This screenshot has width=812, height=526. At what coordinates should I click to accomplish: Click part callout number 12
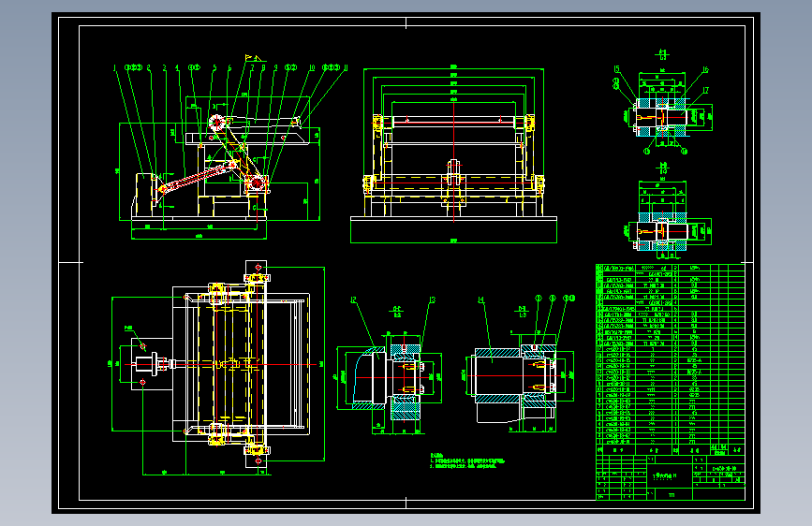click(353, 300)
